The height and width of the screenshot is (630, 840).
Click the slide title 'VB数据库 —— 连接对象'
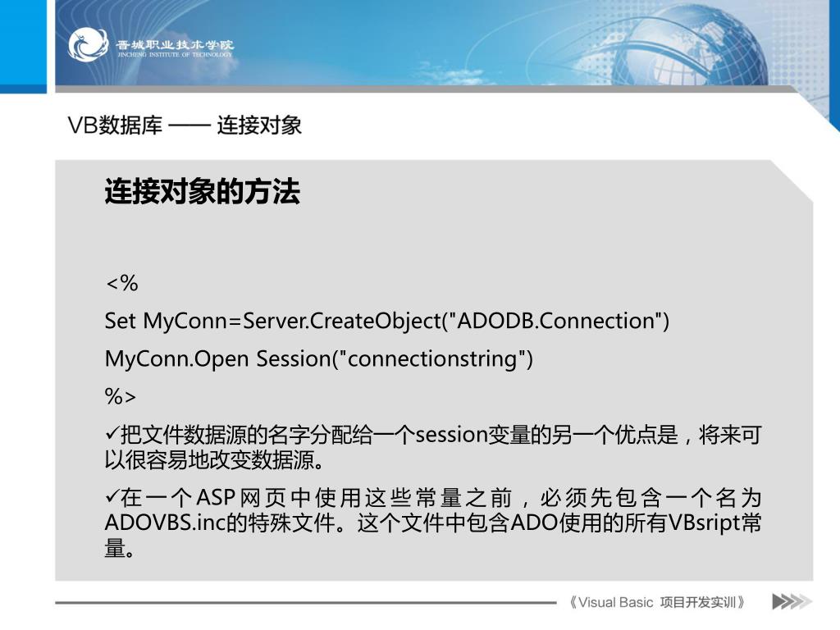185,126
